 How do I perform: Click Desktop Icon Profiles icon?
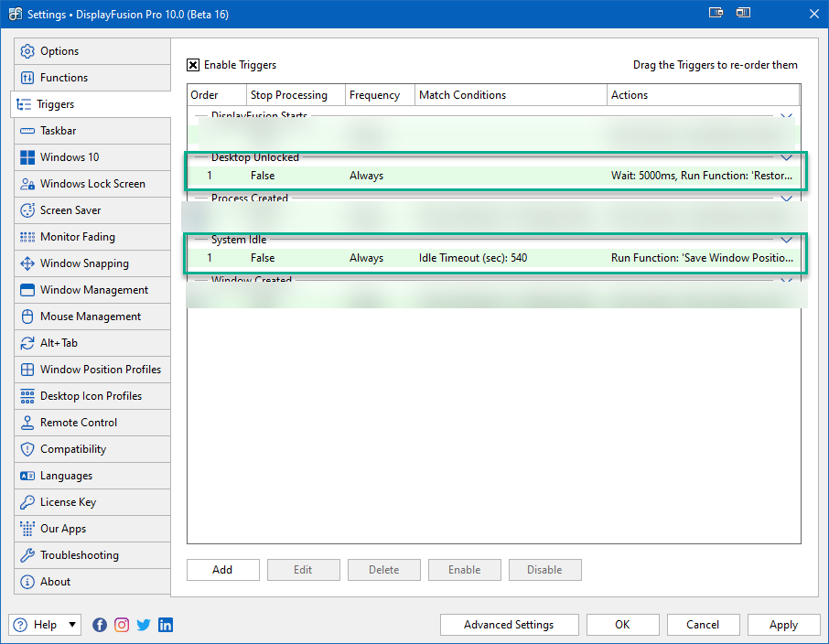[27, 396]
